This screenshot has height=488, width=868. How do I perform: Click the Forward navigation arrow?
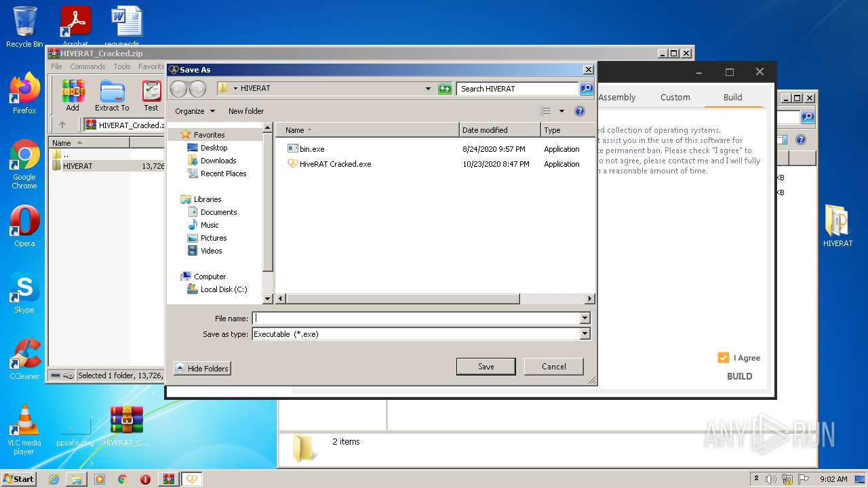[x=197, y=88]
